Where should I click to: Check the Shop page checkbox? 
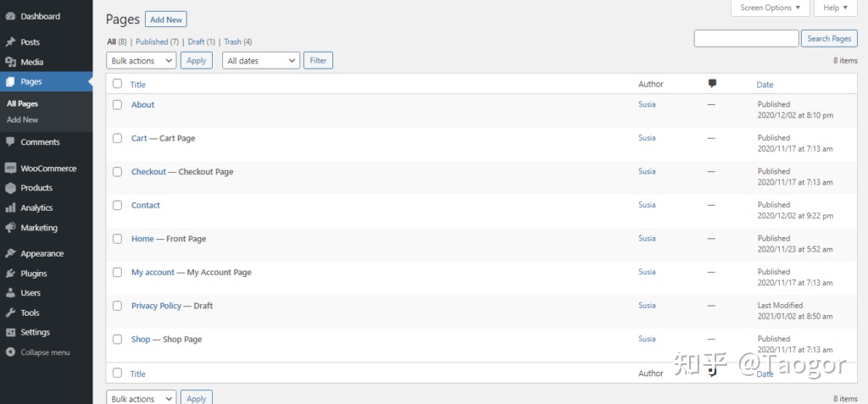pyautogui.click(x=117, y=340)
